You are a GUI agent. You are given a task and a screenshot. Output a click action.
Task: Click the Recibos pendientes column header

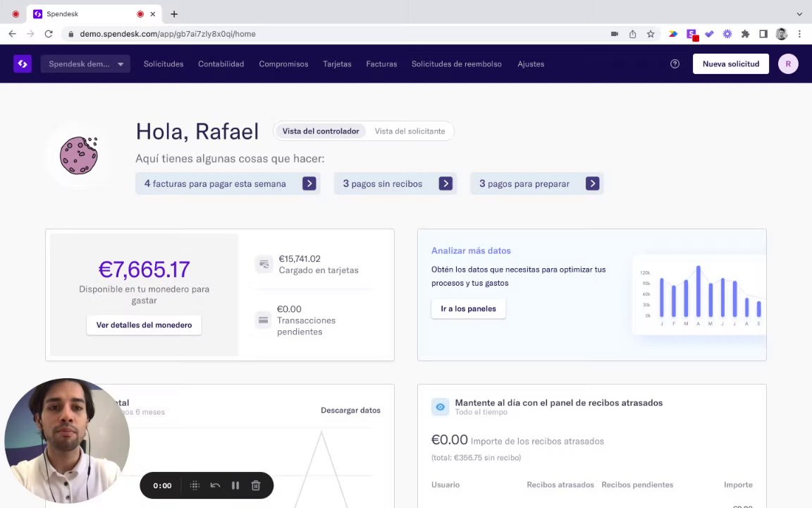coord(637,485)
